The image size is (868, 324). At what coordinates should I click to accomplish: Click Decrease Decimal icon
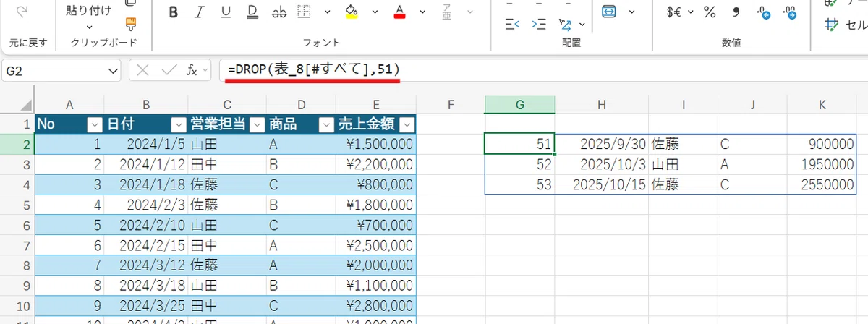tap(790, 12)
